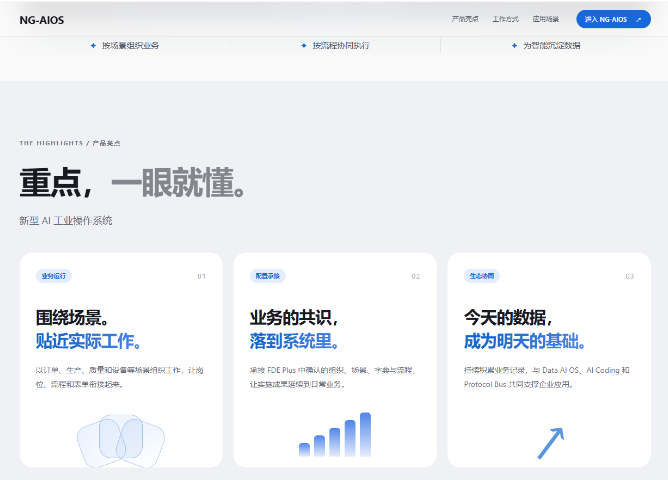
Task: Click the star icon beside 按流程协同执行
Action: [x=304, y=46]
